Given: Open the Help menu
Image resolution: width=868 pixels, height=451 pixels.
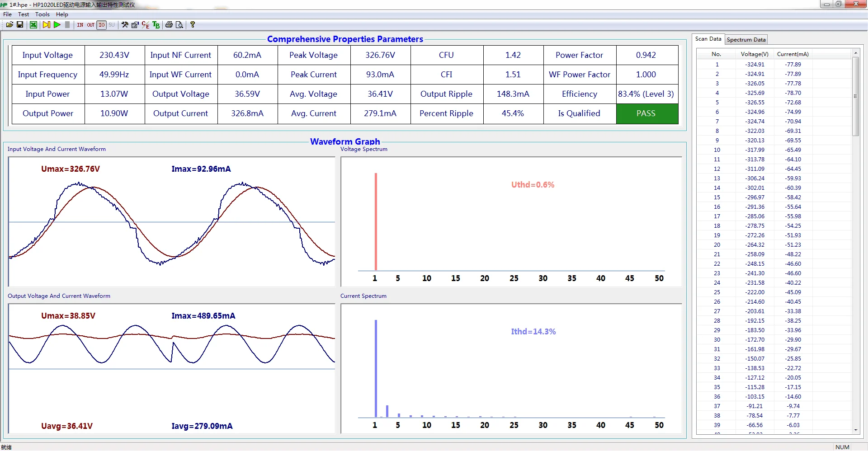Looking at the screenshot, I should [62, 14].
